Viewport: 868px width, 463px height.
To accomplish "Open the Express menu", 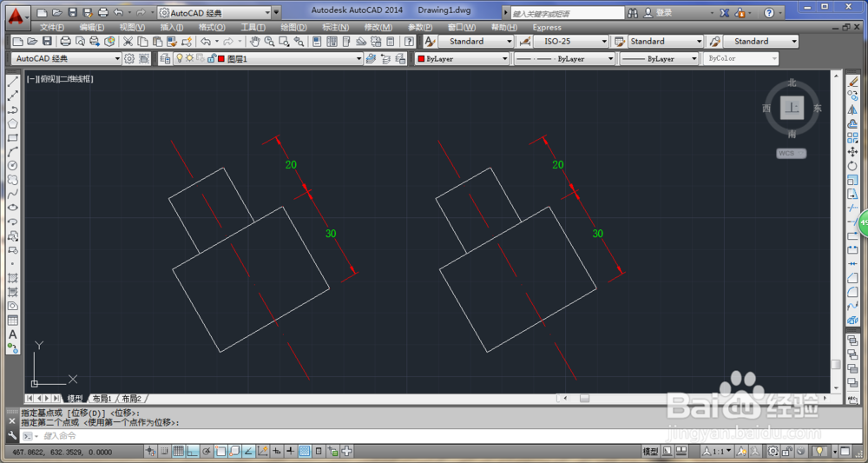I will click(x=547, y=27).
